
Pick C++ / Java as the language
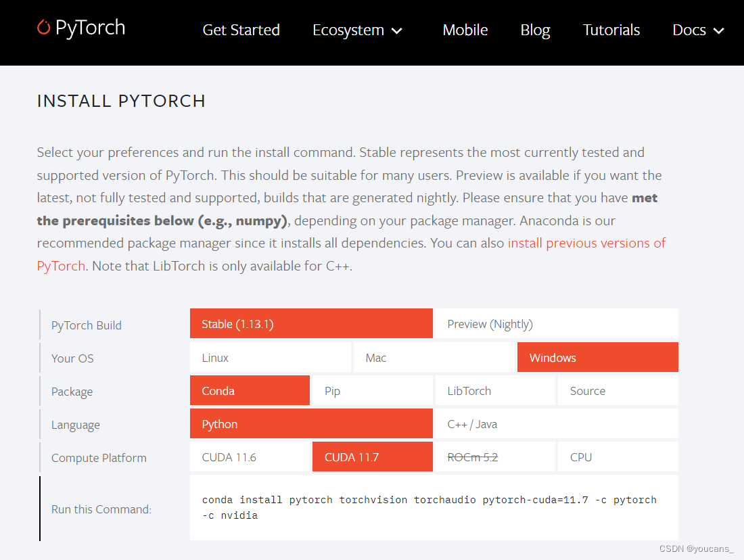557,424
